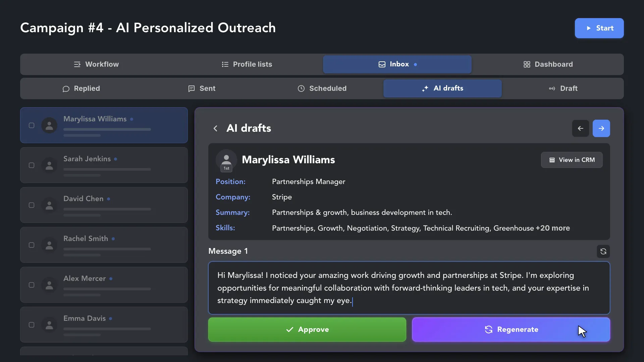The height and width of the screenshot is (362, 644).
Task: Open the Draft tab
Action: [563, 88]
